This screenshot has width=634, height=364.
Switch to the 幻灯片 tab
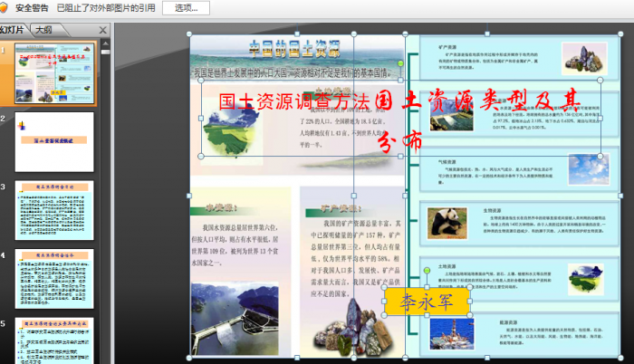pyautogui.click(x=13, y=29)
